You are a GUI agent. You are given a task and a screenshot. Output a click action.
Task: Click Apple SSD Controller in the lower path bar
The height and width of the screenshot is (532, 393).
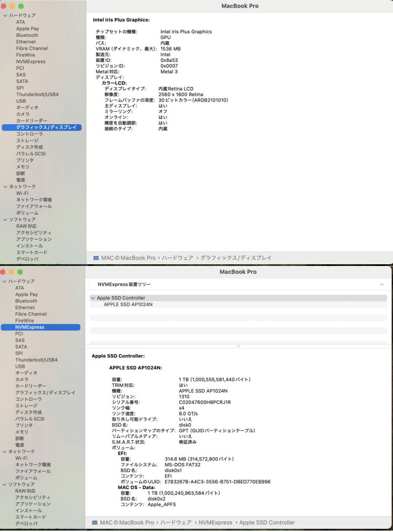[267, 523]
